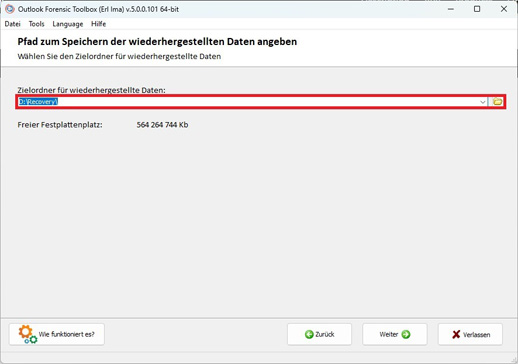Click the Weiter button
The height and width of the screenshot is (364, 518).
click(395, 334)
